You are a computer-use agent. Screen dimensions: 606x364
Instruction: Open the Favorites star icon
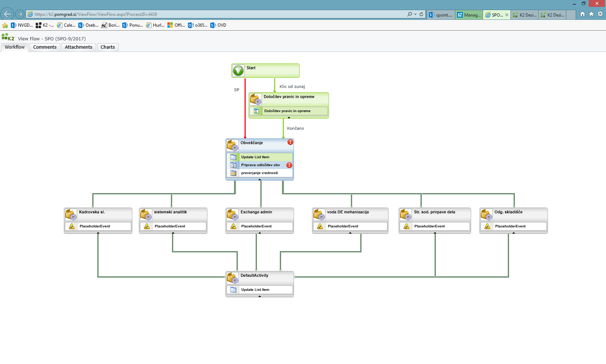tap(591, 14)
